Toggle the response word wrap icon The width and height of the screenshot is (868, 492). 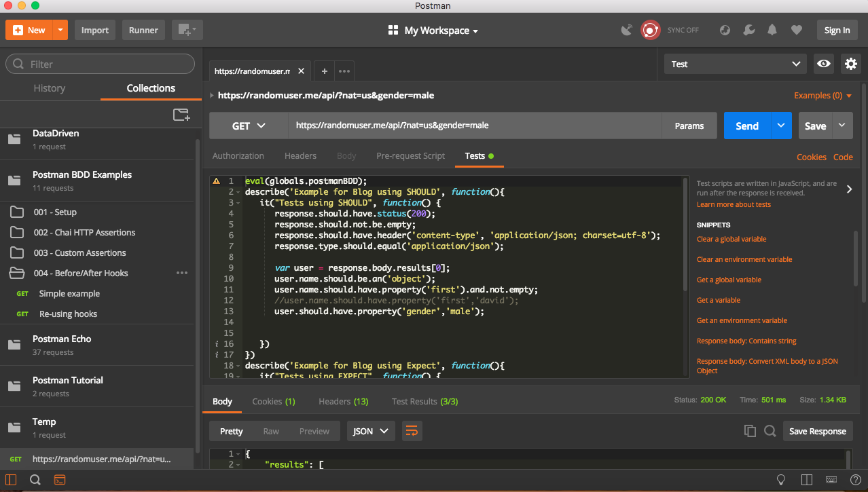[x=412, y=431]
